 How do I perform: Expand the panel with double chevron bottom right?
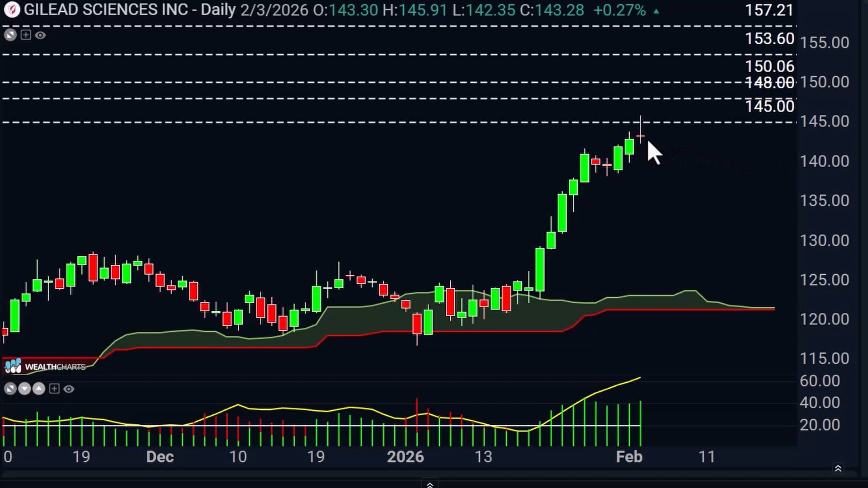click(838, 469)
